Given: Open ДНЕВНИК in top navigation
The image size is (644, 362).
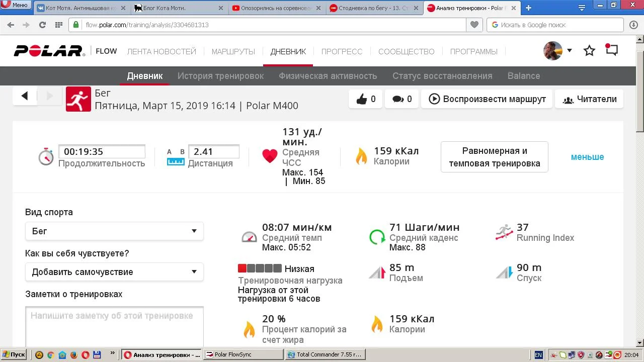Looking at the screenshot, I should click(288, 51).
